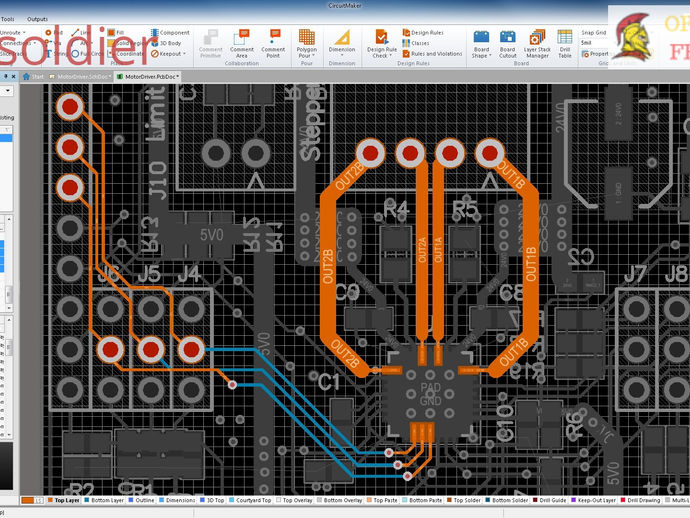The image size is (690, 518).
Task: Select the Drill Drawing layer tab
Action: (640, 500)
